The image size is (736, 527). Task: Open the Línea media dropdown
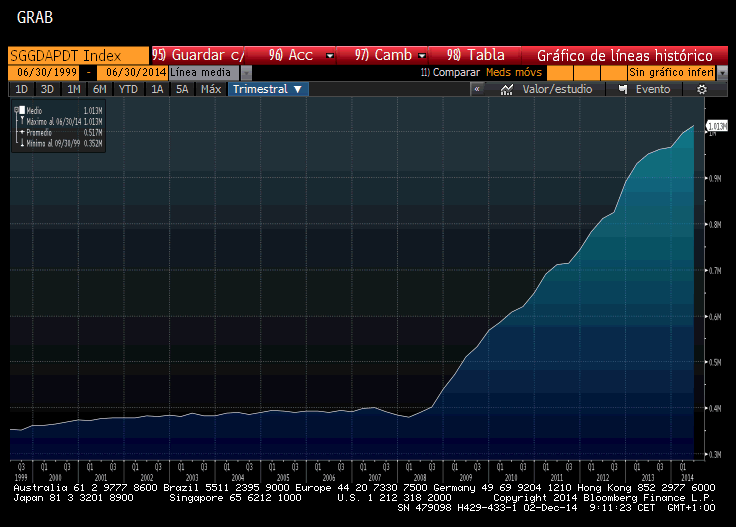pyautogui.click(x=205, y=72)
